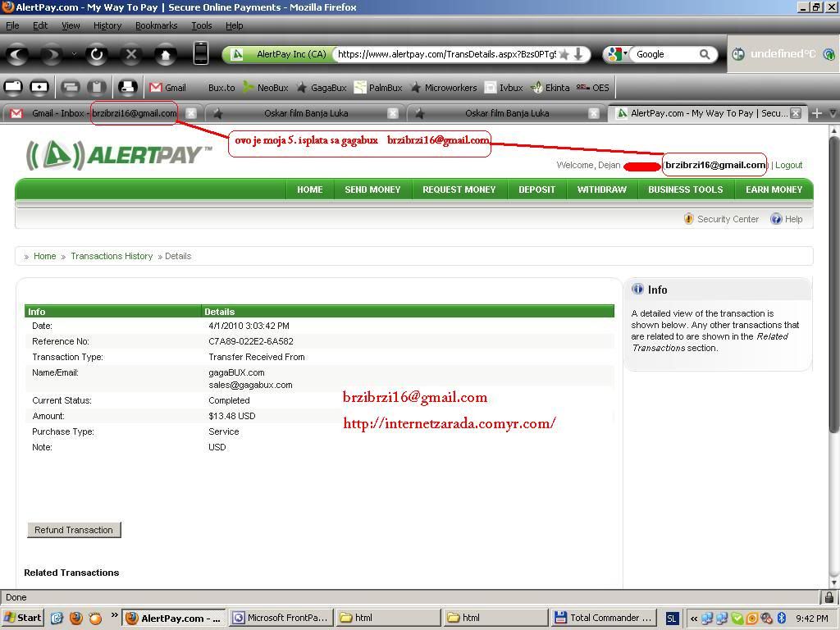Image resolution: width=840 pixels, height=630 pixels.
Task: Click the SEND MONEY navigation item
Action: click(372, 189)
